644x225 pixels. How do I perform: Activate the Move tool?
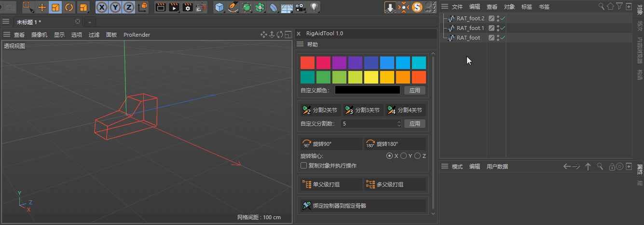point(42,7)
